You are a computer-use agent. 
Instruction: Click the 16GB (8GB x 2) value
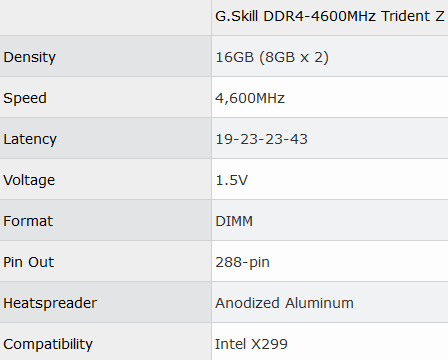272,57
